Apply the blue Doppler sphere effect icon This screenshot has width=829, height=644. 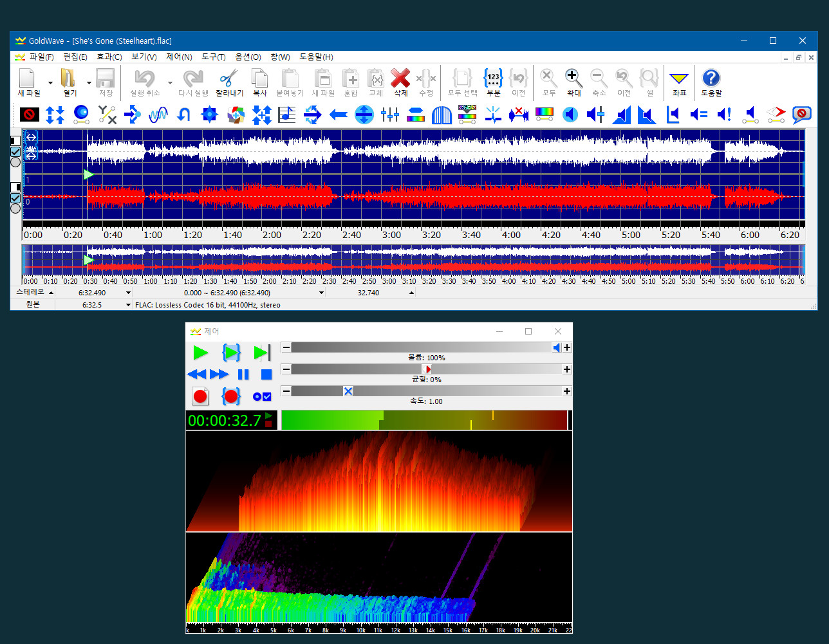(x=81, y=115)
